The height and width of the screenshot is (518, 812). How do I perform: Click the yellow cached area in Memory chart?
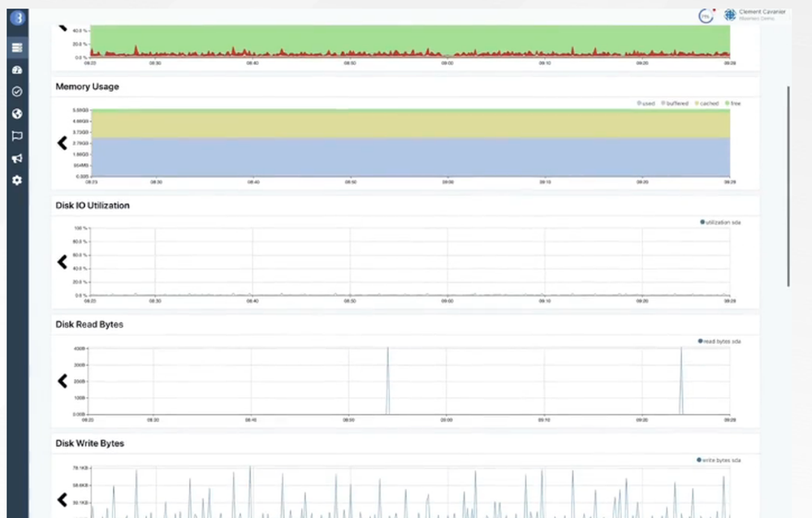click(x=411, y=125)
